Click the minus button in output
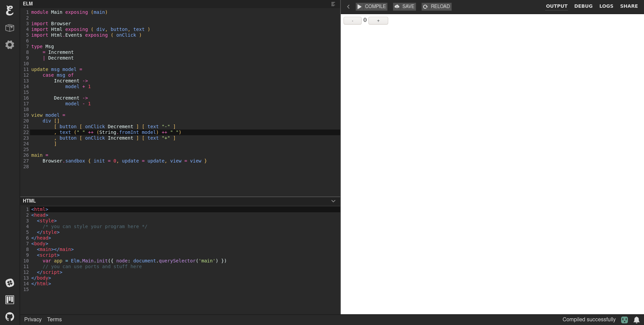The height and width of the screenshot is (325, 644). click(x=352, y=21)
